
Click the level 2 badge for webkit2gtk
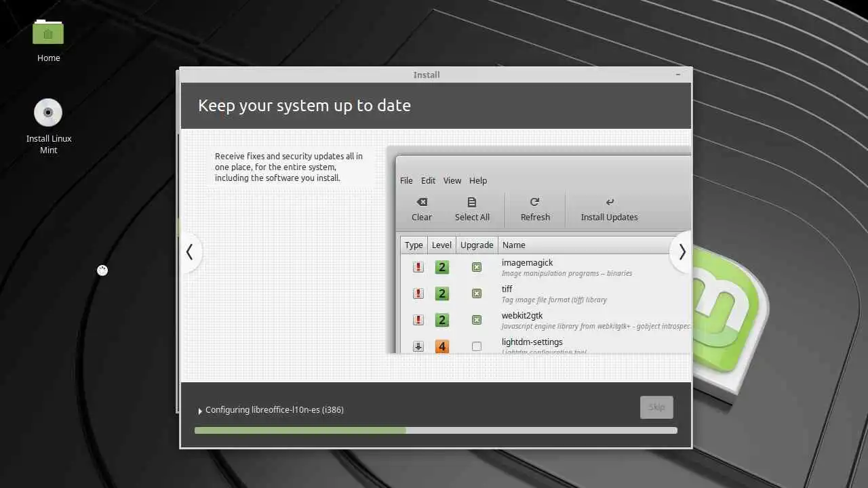[441, 320]
